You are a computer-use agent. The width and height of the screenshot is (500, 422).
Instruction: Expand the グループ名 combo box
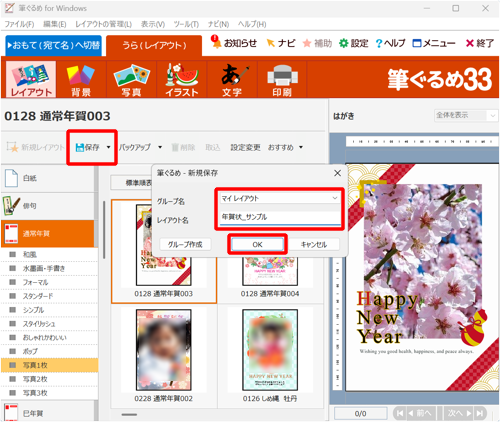[335, 198]
